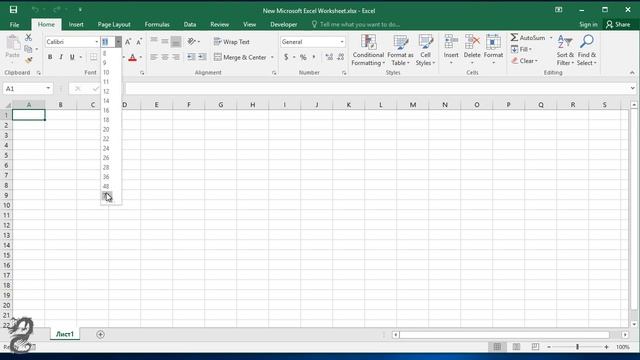Decrease decimal places
640x360 pixels.
(x=340, y=57)
